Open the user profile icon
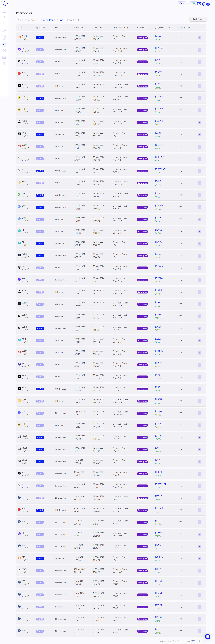Screen dimensions: 215x644 [208, 4]
